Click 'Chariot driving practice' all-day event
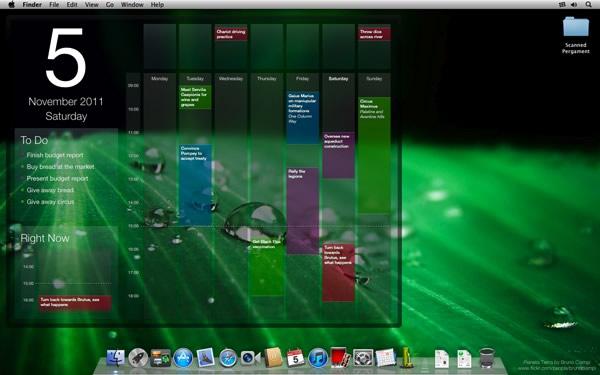 tap(231, 34)
